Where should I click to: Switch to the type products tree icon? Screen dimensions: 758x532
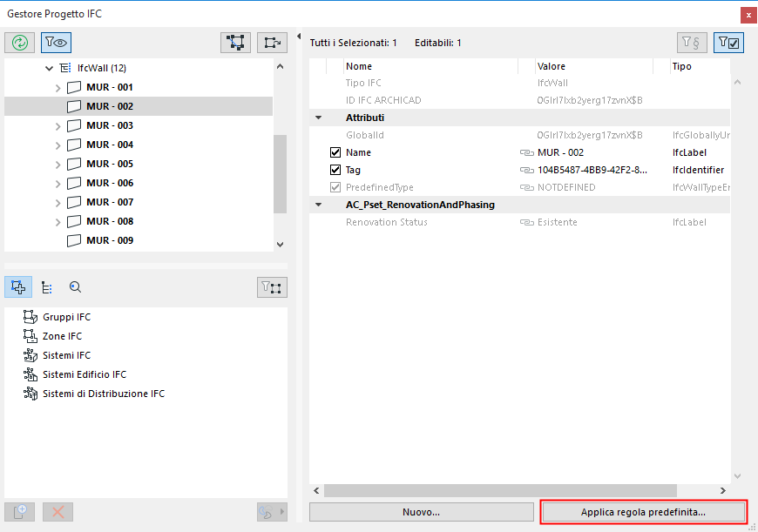(46, 287)
